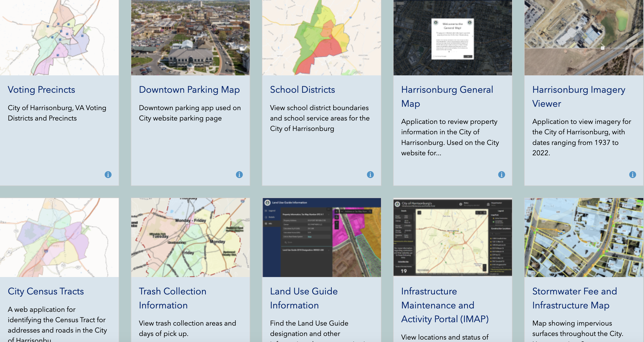The width and height of the screenshot is (644, 342).
Task: Open the Harrisonburg Imagery Viewer title link
Action: click(x=579, y=97)
